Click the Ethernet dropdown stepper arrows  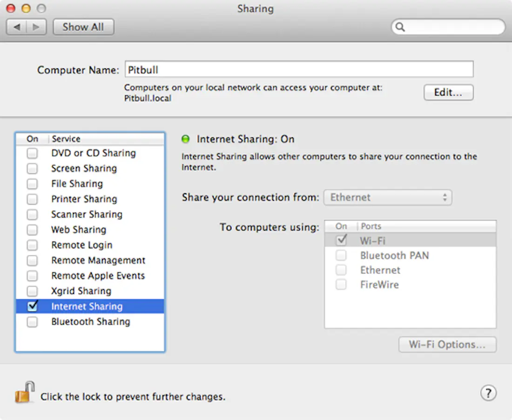point(445,197)
